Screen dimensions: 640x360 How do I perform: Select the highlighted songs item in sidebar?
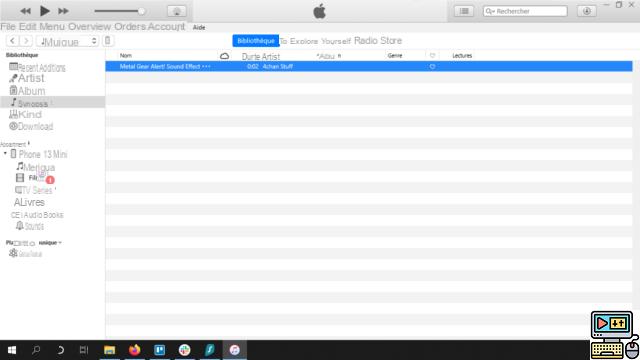(52, 102)
